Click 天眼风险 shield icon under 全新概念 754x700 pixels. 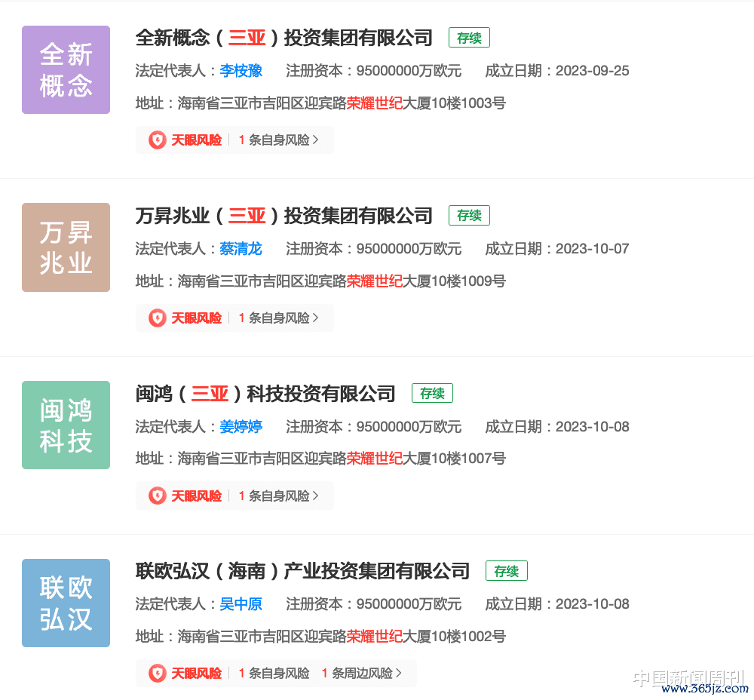[157, 140]
